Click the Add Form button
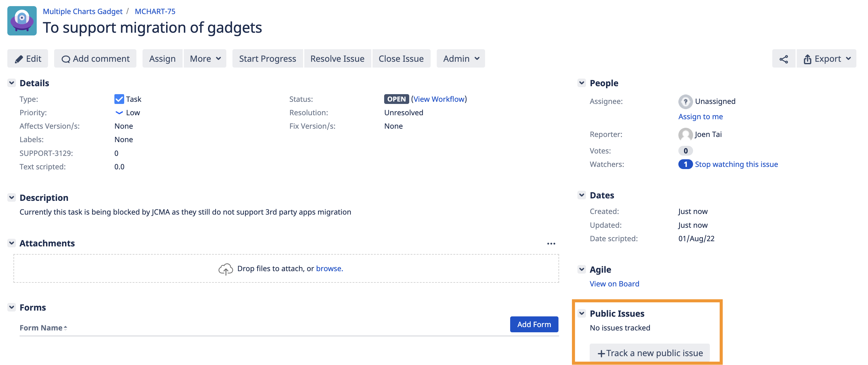This screenshot has width=868, height=365. point(534,324)
